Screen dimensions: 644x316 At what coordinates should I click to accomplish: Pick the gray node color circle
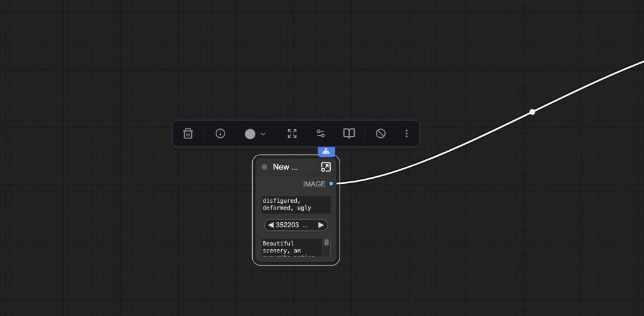250,134
